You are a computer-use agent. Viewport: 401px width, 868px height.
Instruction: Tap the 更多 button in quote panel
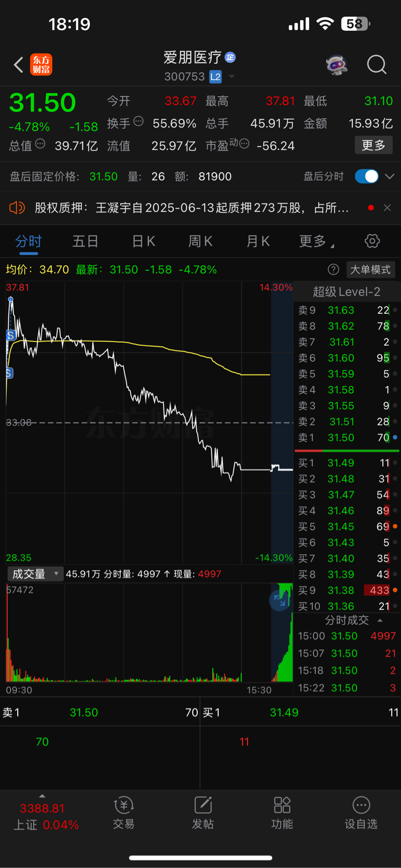click(374, 145)
